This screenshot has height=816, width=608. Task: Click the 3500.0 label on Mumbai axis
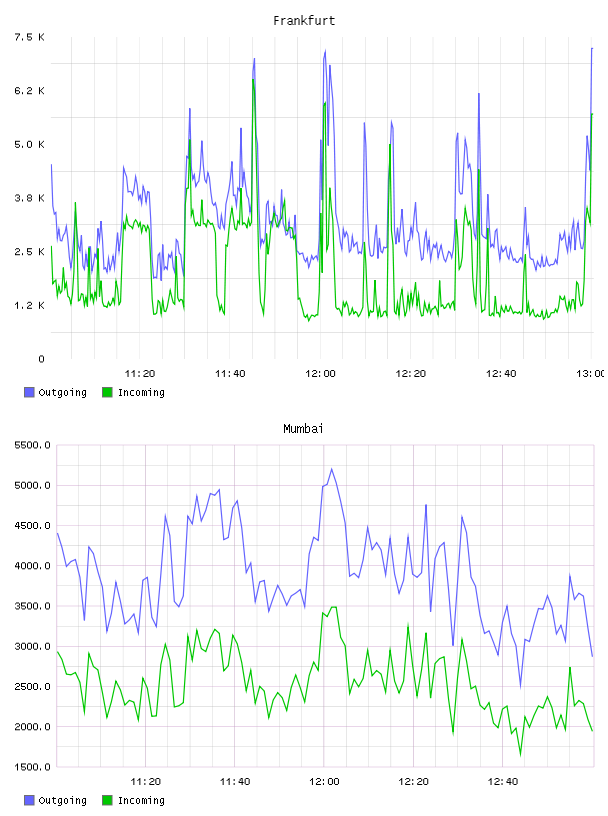pyautogui.click(x=32, y=606)
